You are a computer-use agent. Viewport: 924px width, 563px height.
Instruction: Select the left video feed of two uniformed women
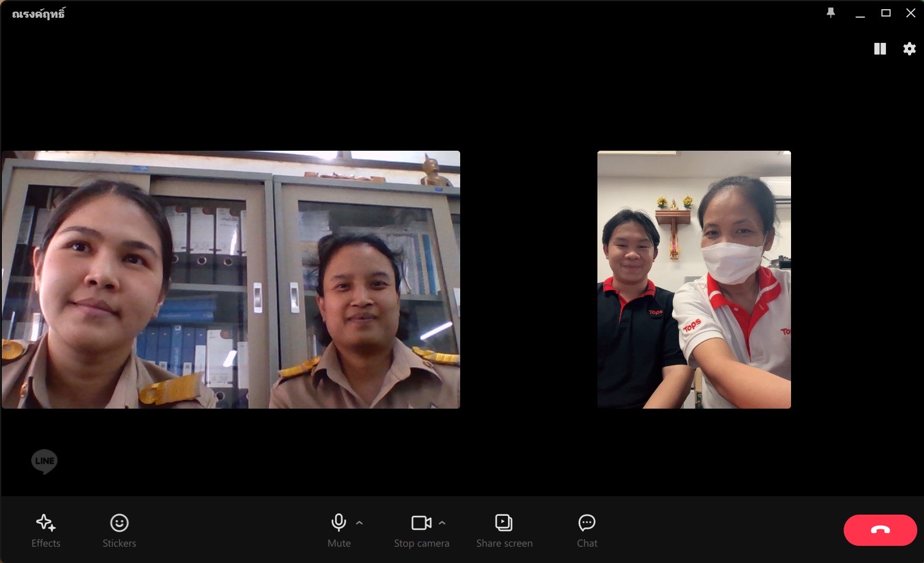(231, 279)
